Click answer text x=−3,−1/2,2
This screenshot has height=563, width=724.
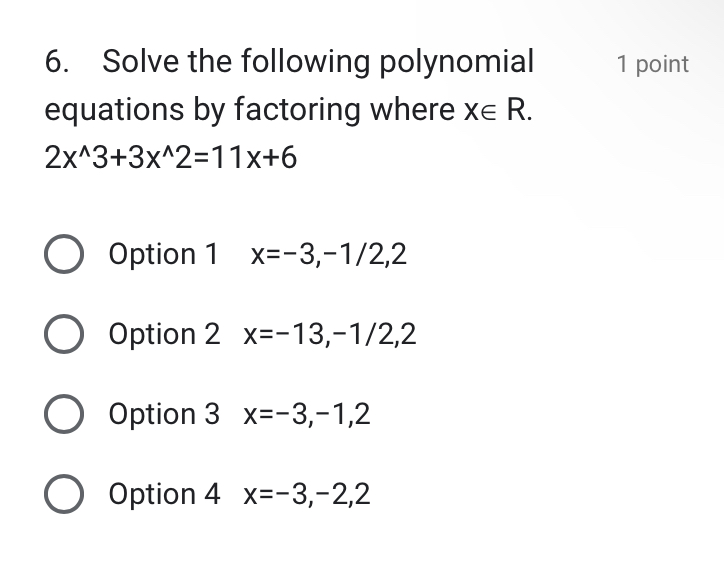329,254
